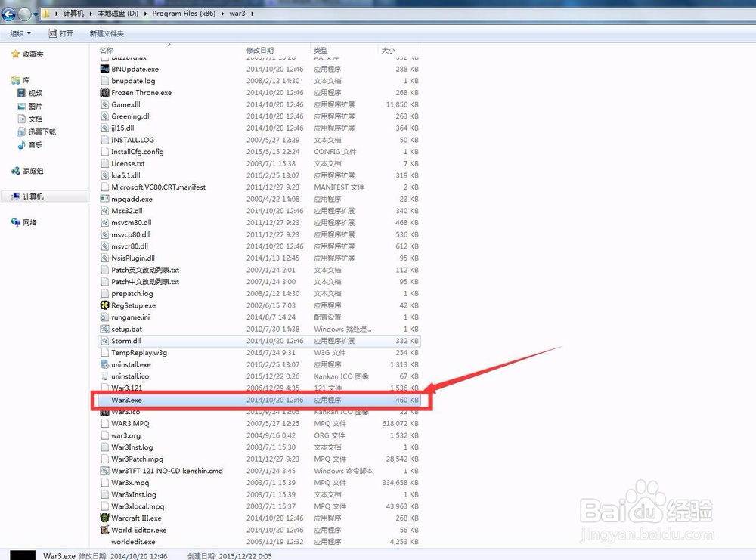Select Microsoft.VC80.CRT.manifest file name
The height and width of the screenshot is (560, 756).
pos(159,187)
